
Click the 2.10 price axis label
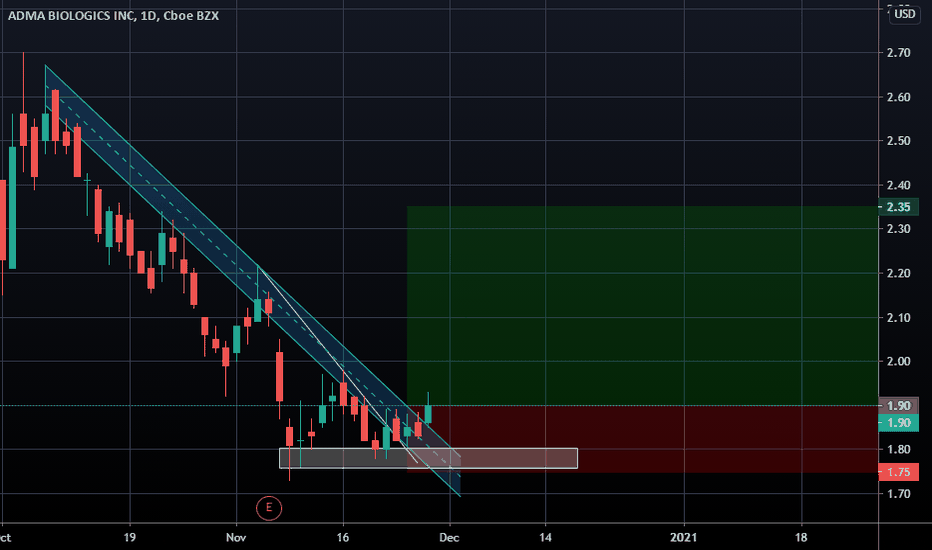pos(898,318)
